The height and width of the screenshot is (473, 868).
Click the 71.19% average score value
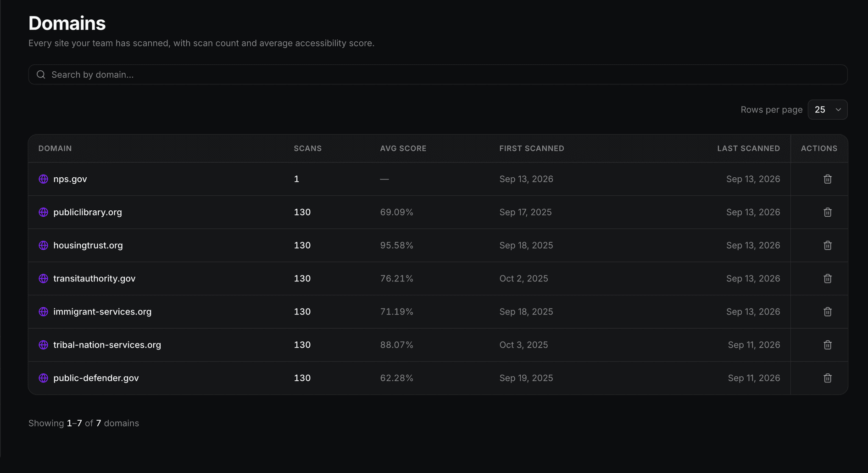click(x=397, y=311)
